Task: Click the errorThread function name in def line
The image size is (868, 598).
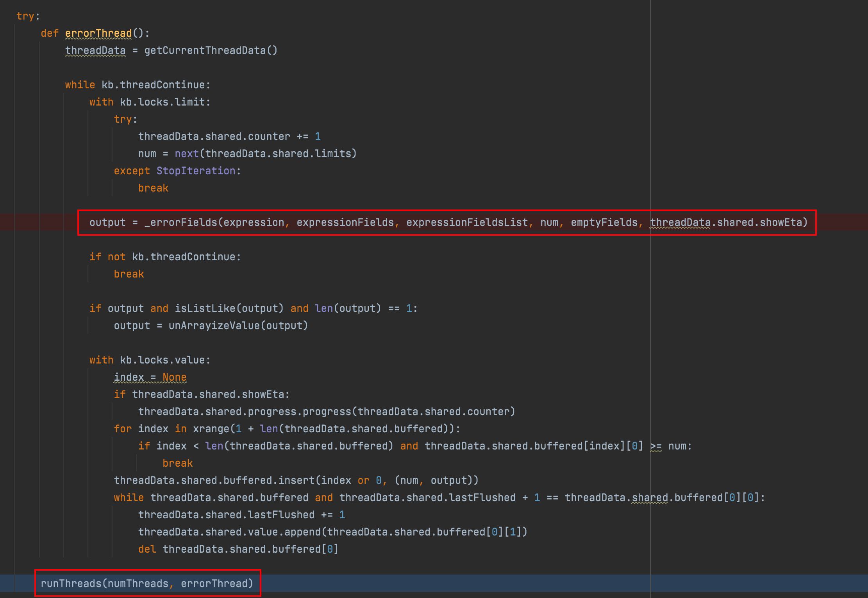Action: tap(98, 33)
